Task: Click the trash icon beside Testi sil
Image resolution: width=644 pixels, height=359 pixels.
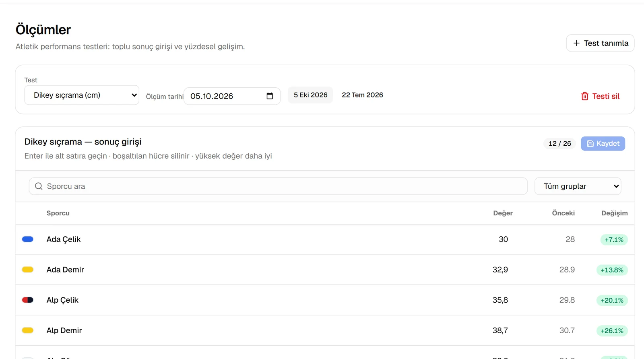Action: tap(585, 96)
